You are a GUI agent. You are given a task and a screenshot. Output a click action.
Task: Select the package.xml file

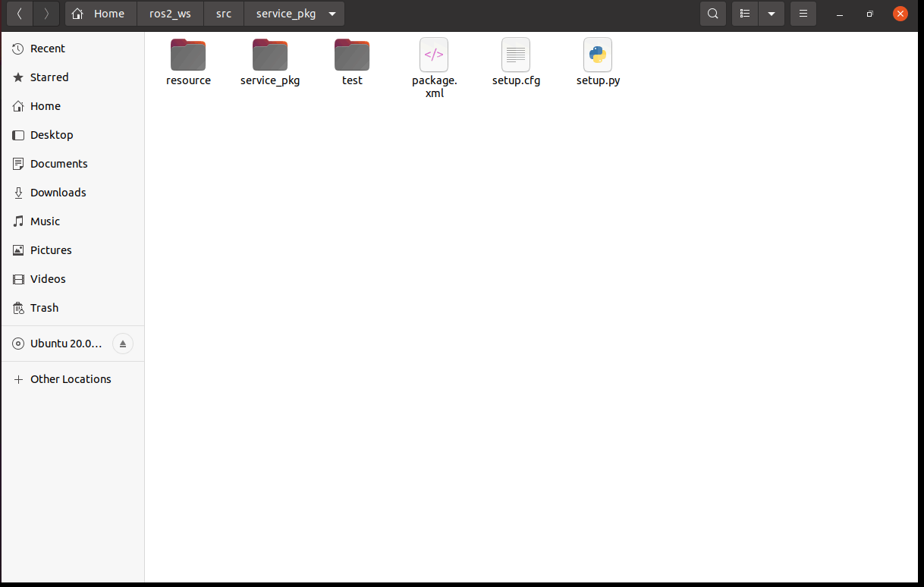coord(434,56)
